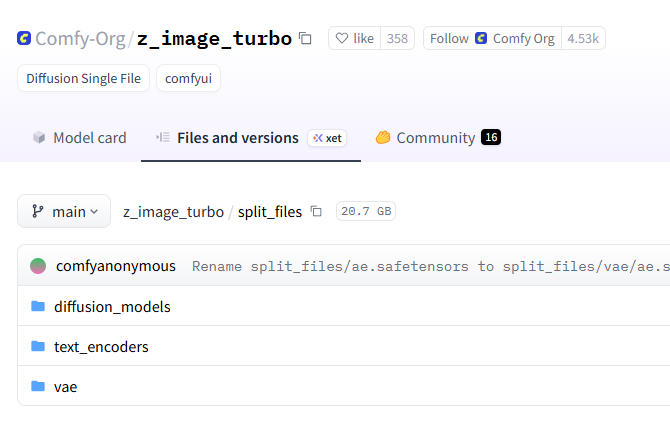Like the repository with the heart button
Viewport: 670px width, 422px height.
coord(355,38)
